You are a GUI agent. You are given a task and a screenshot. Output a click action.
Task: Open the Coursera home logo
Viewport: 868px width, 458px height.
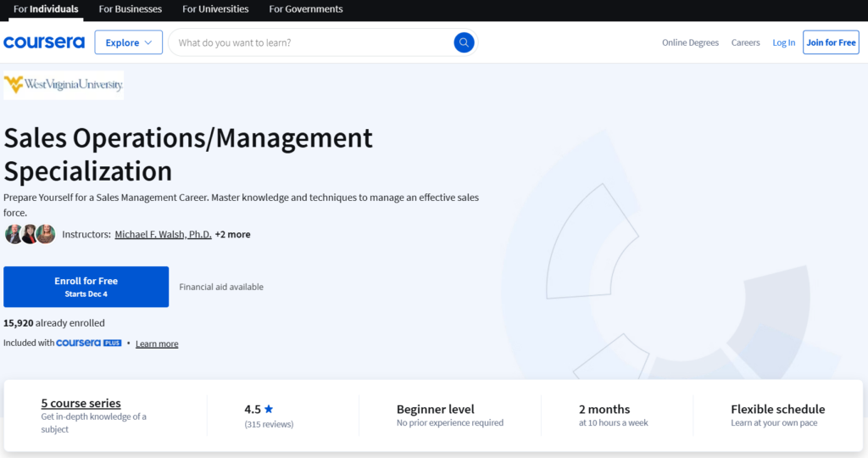pyautogui.click(x=44, y=42)
